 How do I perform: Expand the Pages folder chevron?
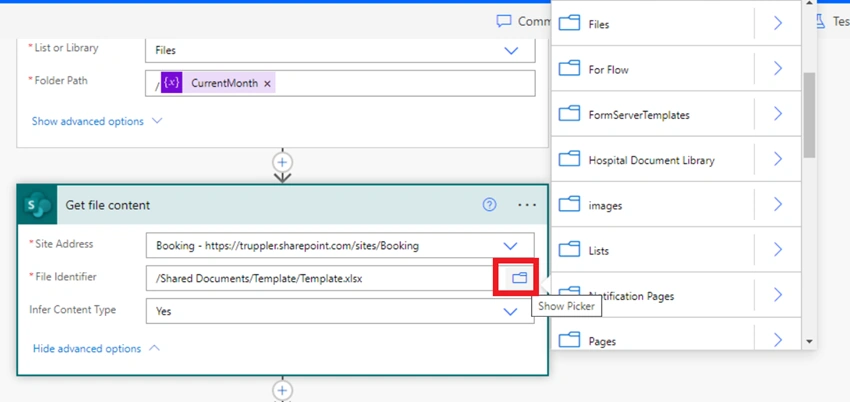pyautogui.click(x=778, y=340)
